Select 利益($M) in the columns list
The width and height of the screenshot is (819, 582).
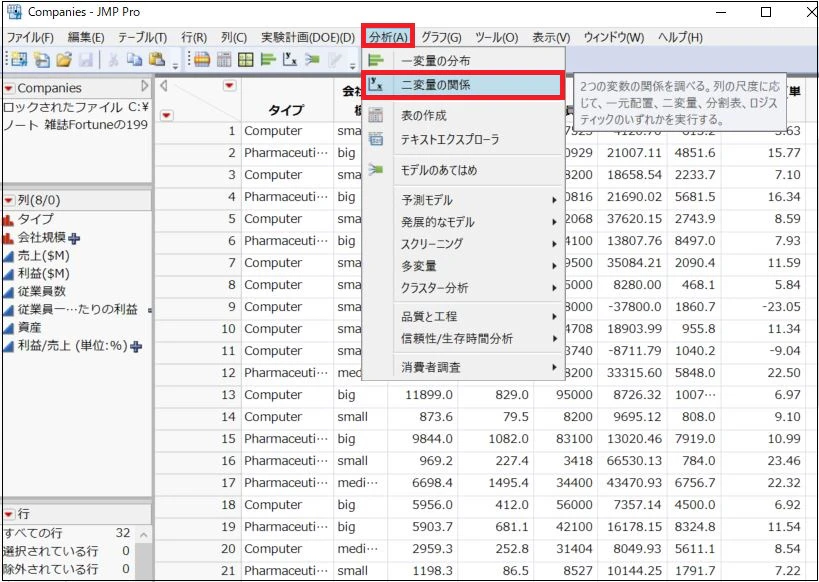pyautogui.click(x=43, y=274)
